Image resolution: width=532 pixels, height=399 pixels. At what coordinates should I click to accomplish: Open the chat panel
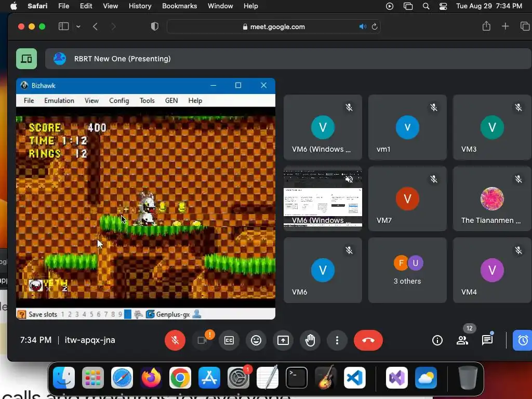point(487,340)
